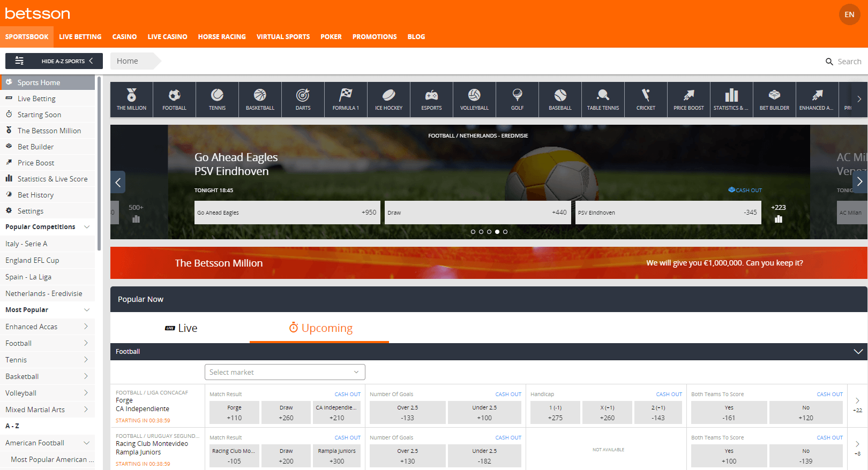The width and height of the screenshot is (868, 470).
Task: Collapse Popular Competitions section
Action: pos(87,227)
